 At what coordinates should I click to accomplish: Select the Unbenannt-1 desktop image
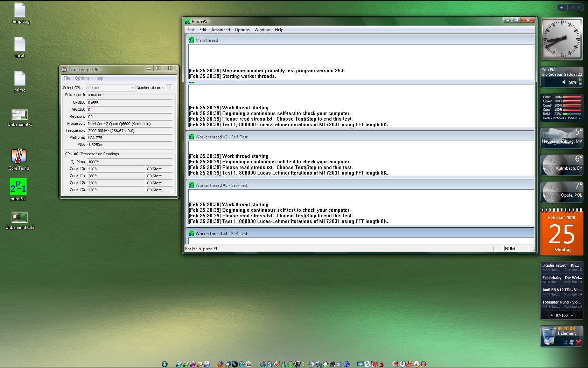tap(20, 117)
